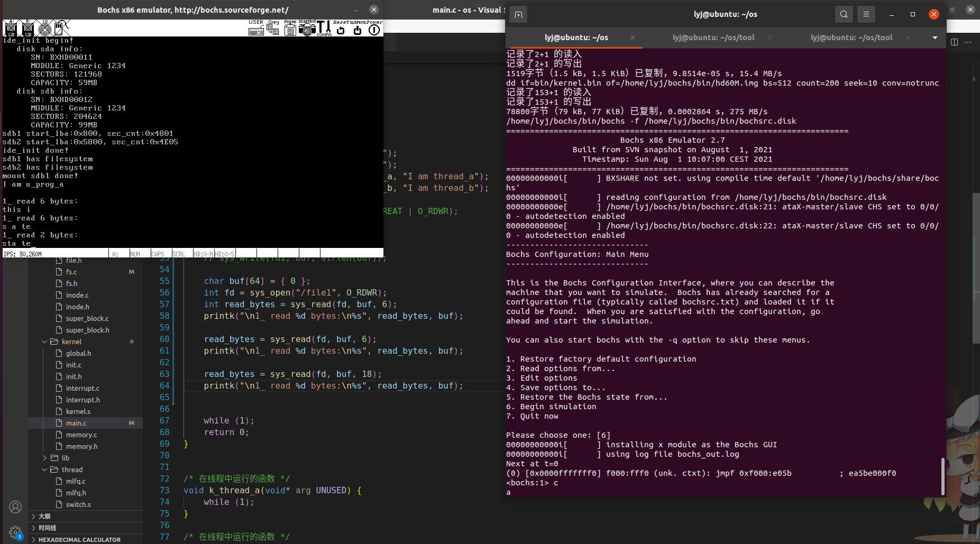The width and height of the screenshot is (980, 544).
Task: Open mlfq.c in explorer
Action: pyautogui.click(x=76, y=481)
